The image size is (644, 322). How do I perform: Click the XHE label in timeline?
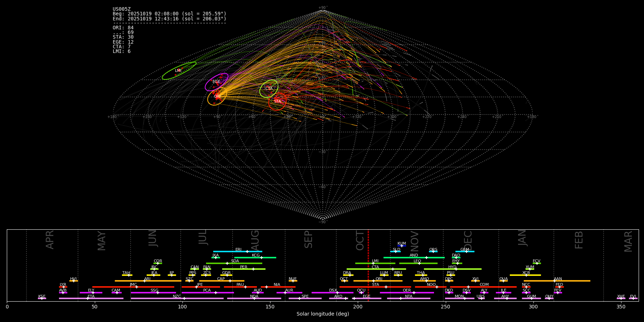621,297
